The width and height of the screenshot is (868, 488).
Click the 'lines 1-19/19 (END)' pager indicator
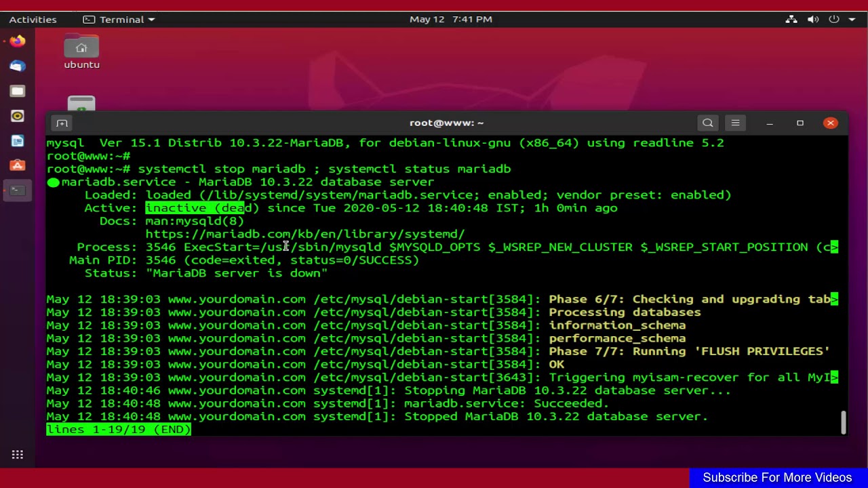pos(119,429)
